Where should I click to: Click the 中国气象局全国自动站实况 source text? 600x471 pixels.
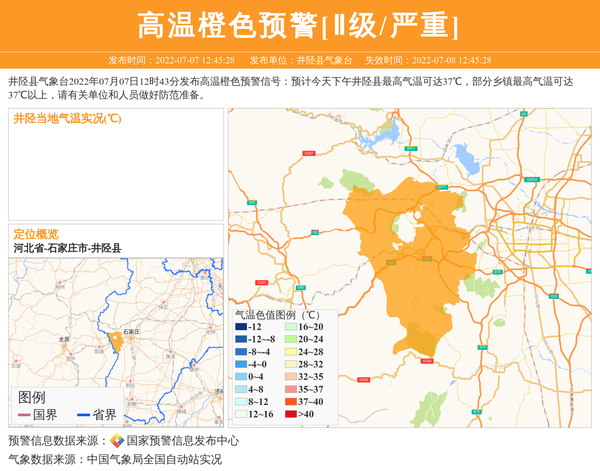tap(154, 459)
